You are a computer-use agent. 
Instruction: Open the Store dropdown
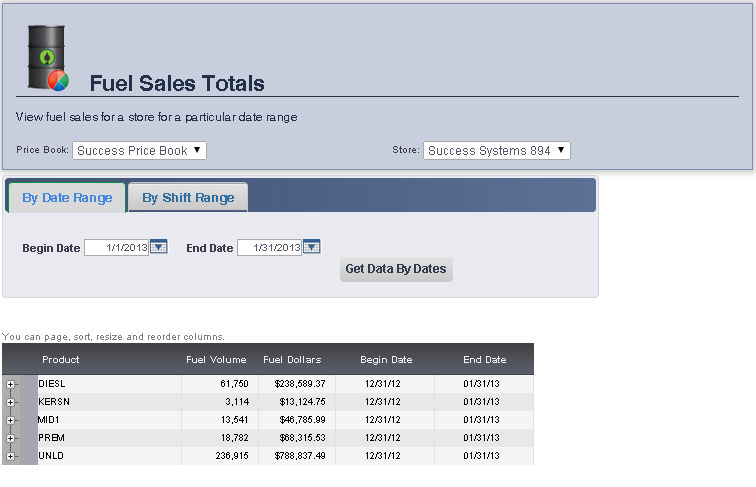(x=496, y=150)
